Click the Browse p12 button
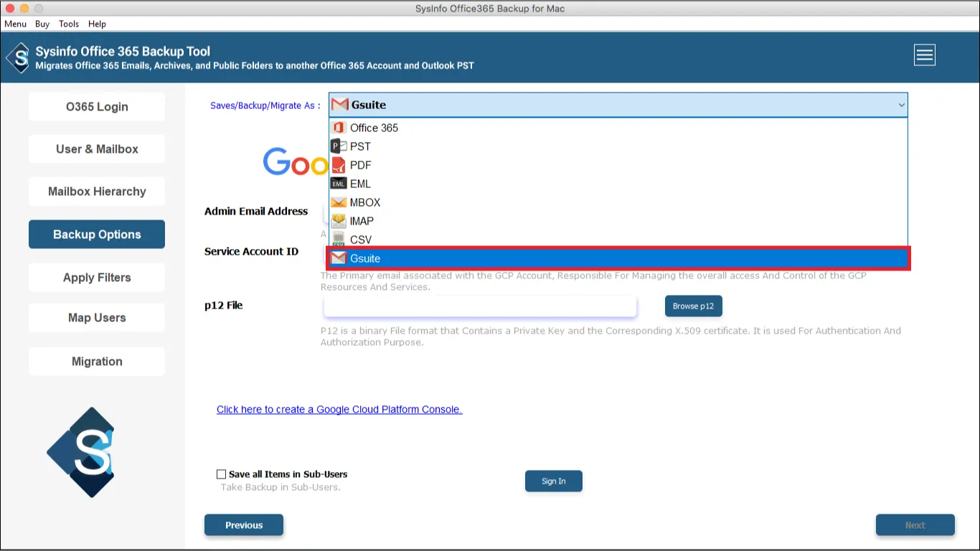This screenshot has height=551, width=980. (x=693, y=306)
